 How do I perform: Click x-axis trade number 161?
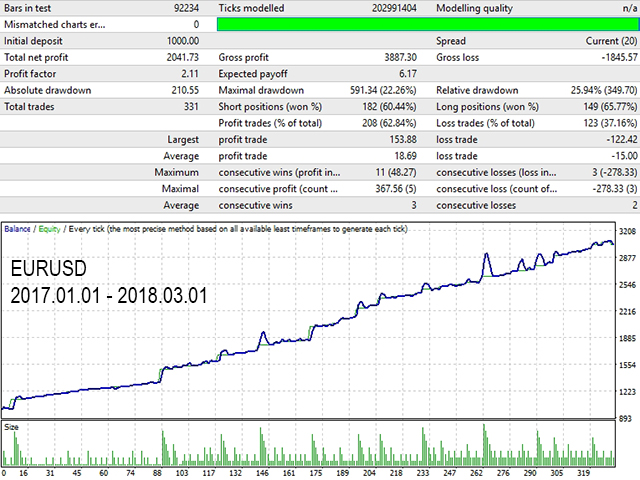[x=289, y=473]
